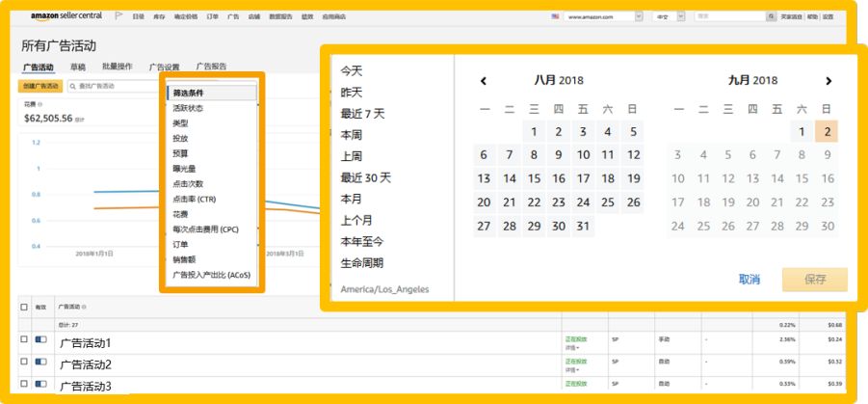Viewport: 868px width, 404px height.
Task: Click the US flag marketplace icon
Action: (555, 16)
